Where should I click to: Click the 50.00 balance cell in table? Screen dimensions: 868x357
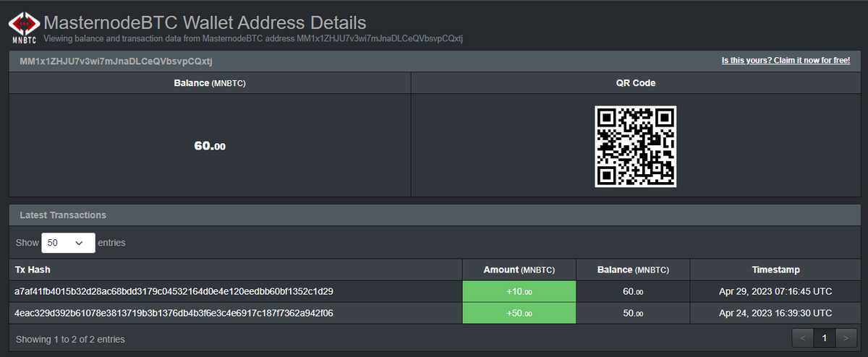point(633,314)
